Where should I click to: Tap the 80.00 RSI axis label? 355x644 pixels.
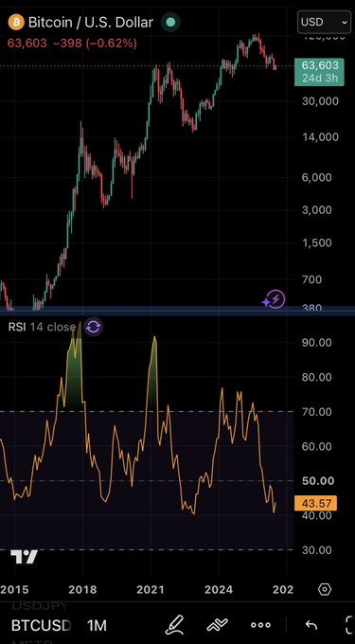[x=317, y=377]
